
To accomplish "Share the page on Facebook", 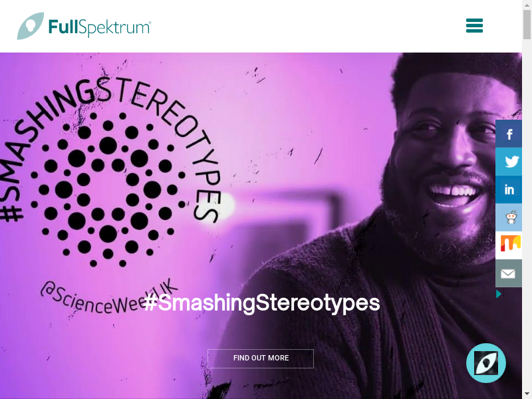I will tap(509, 134).
